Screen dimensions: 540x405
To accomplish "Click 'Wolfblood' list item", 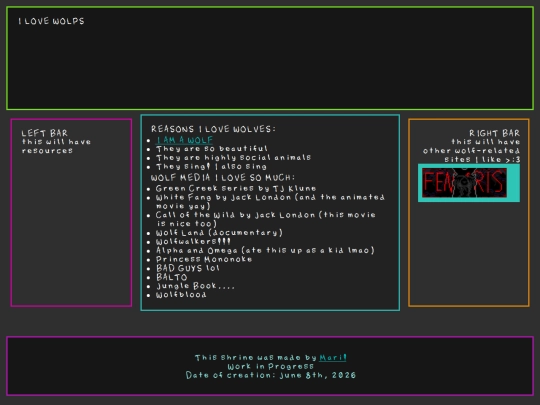I will tap(181, 295).
